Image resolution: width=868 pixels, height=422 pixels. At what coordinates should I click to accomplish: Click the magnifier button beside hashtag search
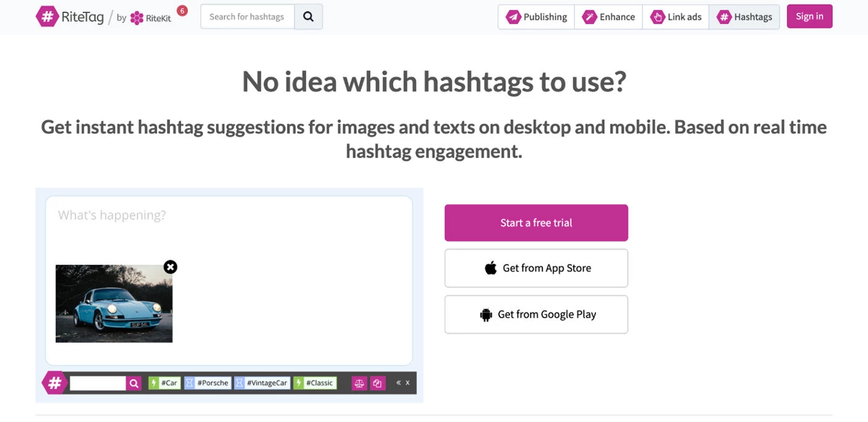pyautogui.click(x=308, y=17)
